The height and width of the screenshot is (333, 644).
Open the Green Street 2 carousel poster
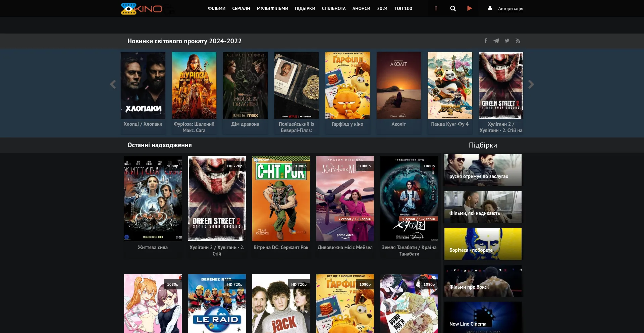point(501,86)
